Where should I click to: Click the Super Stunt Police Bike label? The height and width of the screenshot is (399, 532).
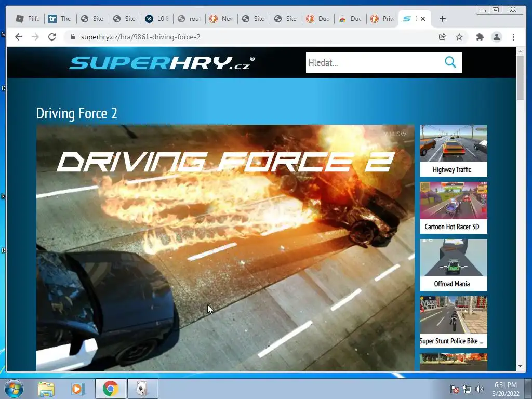click(x=451, y=341)
